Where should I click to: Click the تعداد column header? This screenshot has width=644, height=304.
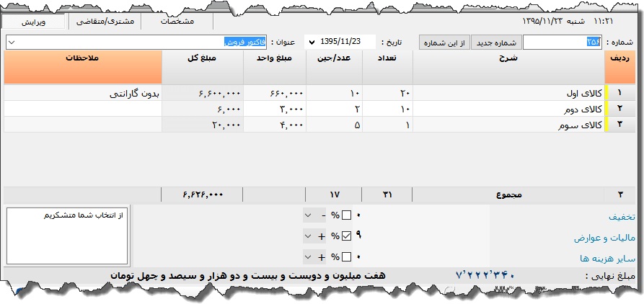387,67
